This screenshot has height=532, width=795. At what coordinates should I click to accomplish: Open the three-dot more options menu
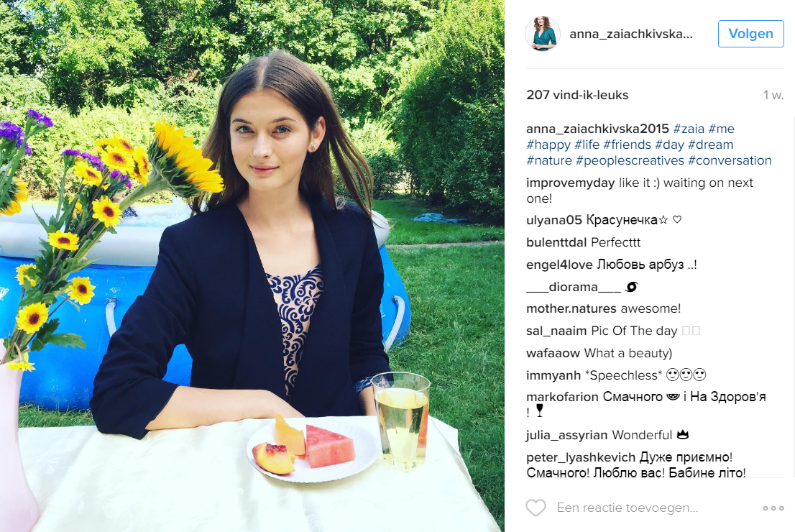(773, 508)
